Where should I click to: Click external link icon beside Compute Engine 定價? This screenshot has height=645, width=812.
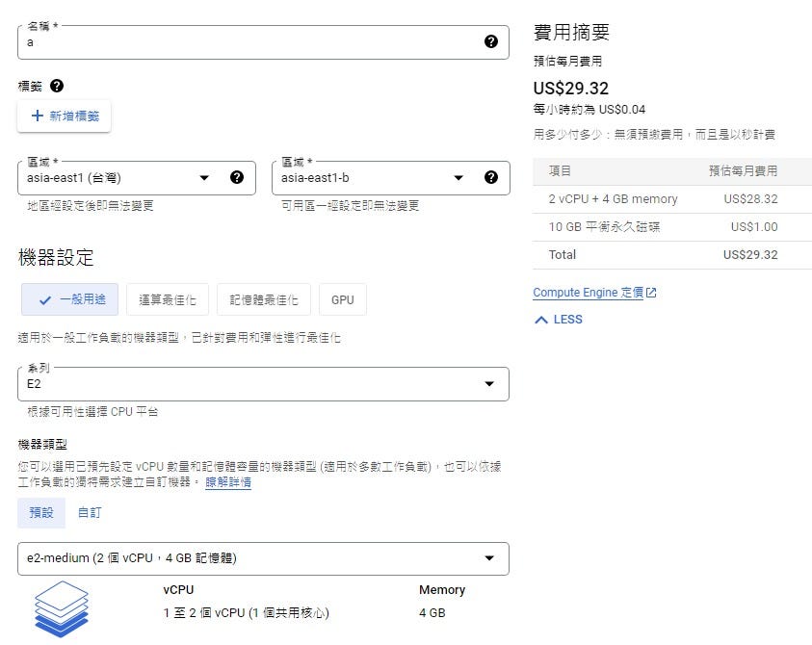(651, 293)
